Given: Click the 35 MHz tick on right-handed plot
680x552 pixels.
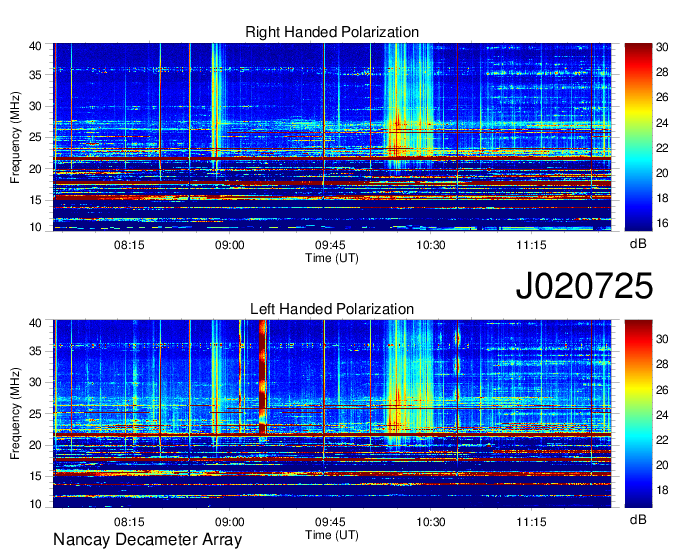Looking at the screenshot, I should coord(35,75).
